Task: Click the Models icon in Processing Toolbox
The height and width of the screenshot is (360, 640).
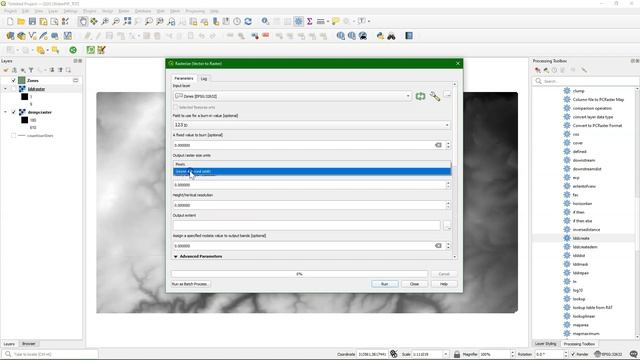Action: pos(538,70)
